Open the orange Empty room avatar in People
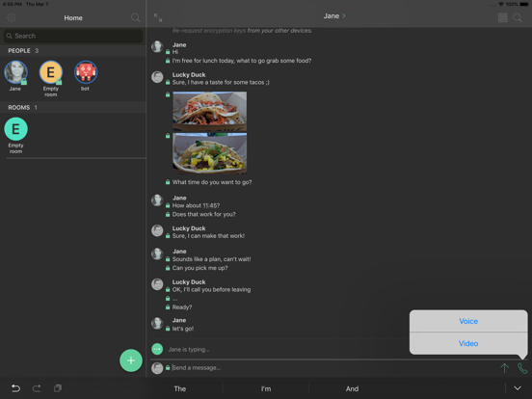Screen dimensions: 532x399 (50, 72)
